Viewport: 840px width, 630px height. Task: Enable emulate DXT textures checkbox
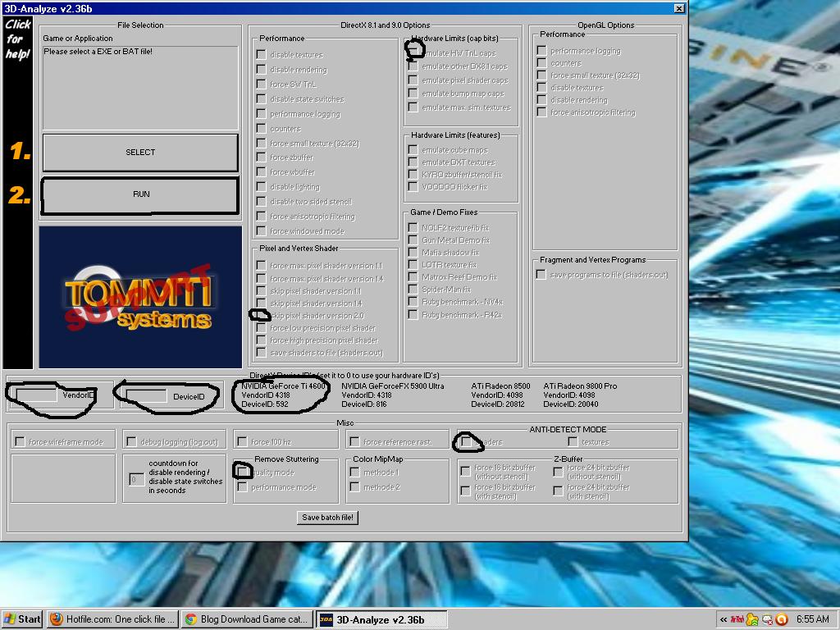[x=413, y=162]
